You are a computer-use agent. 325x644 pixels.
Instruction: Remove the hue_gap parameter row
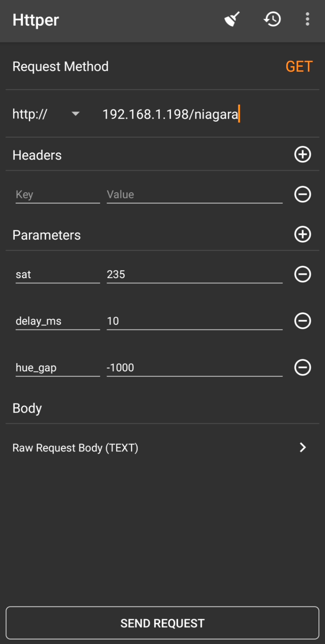(x=302, y=367)
